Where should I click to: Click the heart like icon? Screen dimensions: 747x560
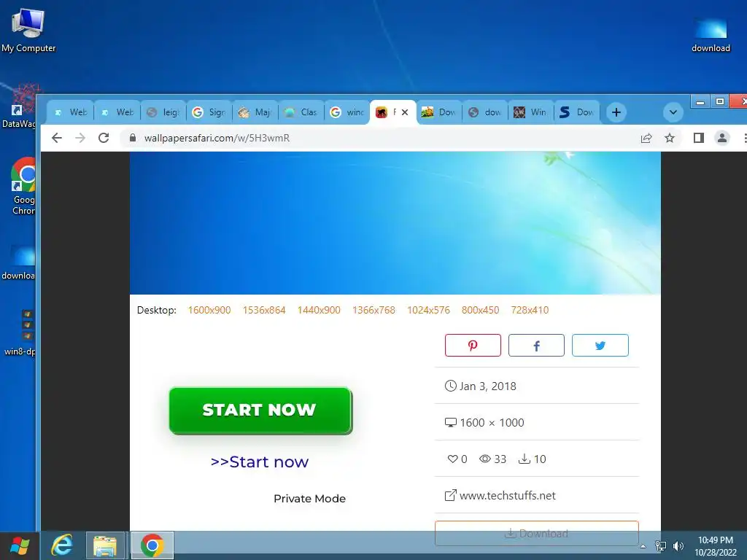(452, 459)
